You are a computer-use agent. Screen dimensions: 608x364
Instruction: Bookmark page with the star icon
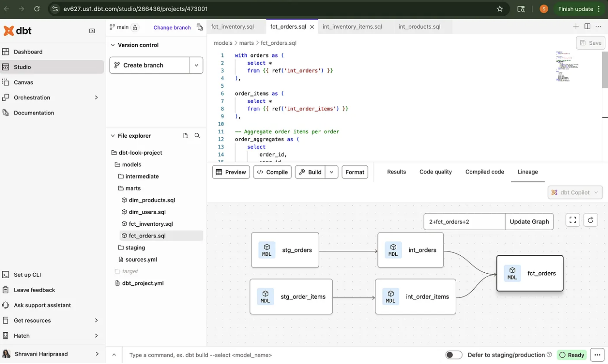pyautogui.click(x=500, y=9)
